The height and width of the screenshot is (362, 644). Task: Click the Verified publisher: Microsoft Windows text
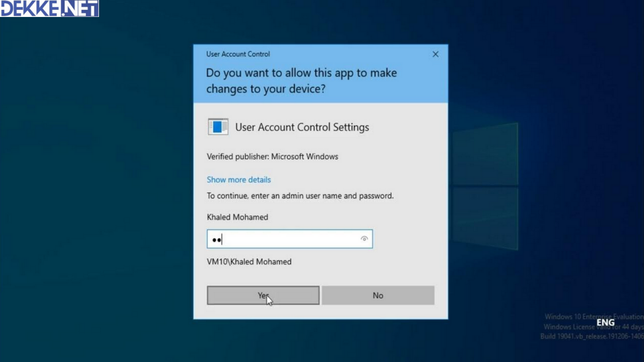[x=272, y=156]
